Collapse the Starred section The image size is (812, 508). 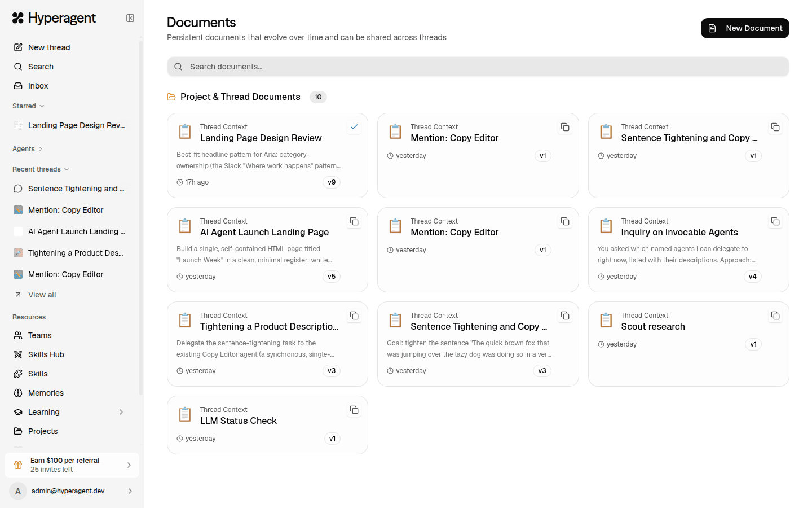pyautogui.click(x=28, y=106)
